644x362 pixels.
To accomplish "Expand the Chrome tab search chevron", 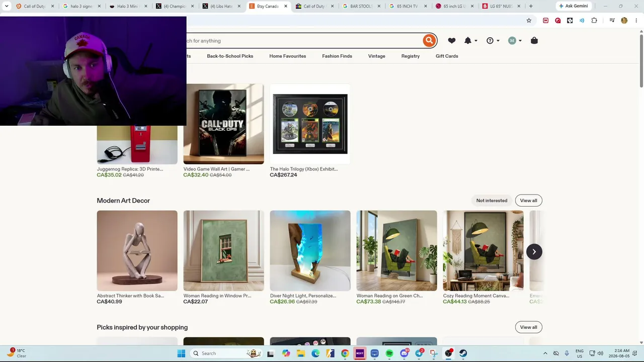I will (x=7, y=6).
